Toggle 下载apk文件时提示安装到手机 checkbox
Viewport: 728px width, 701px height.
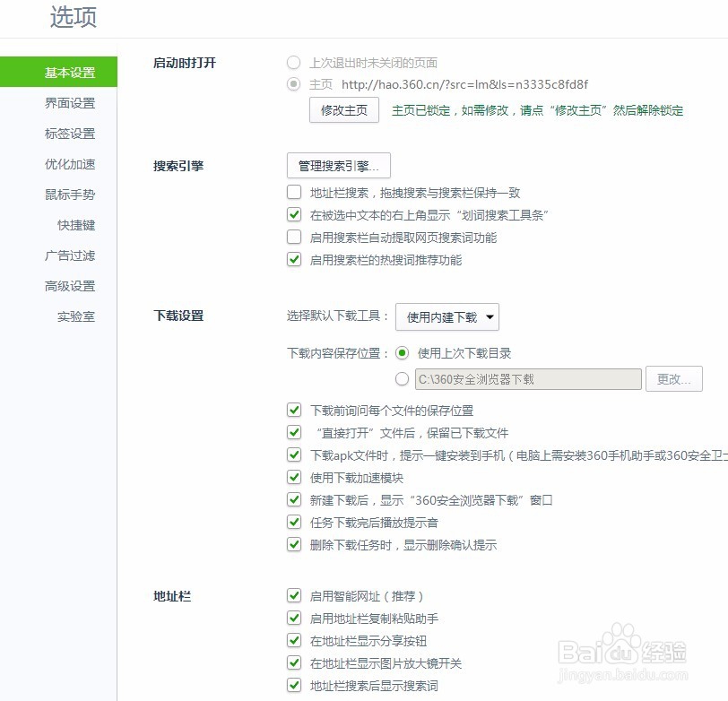[294, 454]
